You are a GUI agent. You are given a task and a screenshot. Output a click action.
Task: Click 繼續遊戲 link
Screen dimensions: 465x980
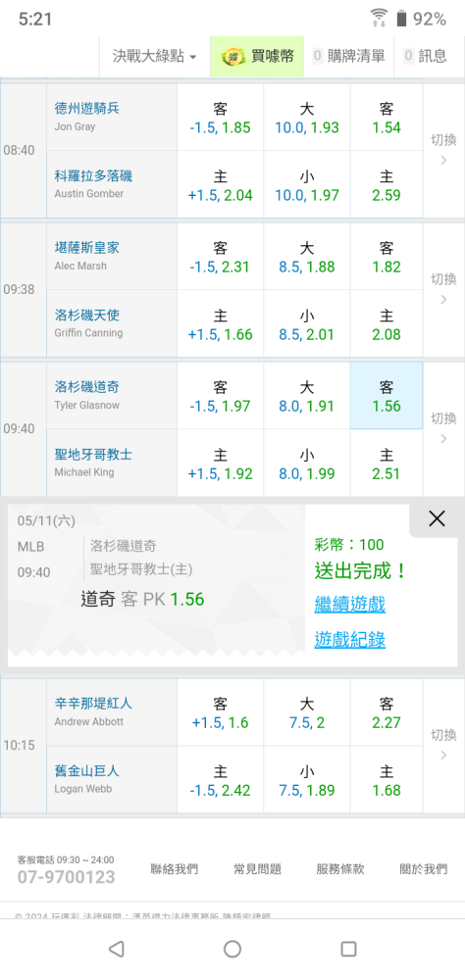pyautogui.click(x=350, y=605)
